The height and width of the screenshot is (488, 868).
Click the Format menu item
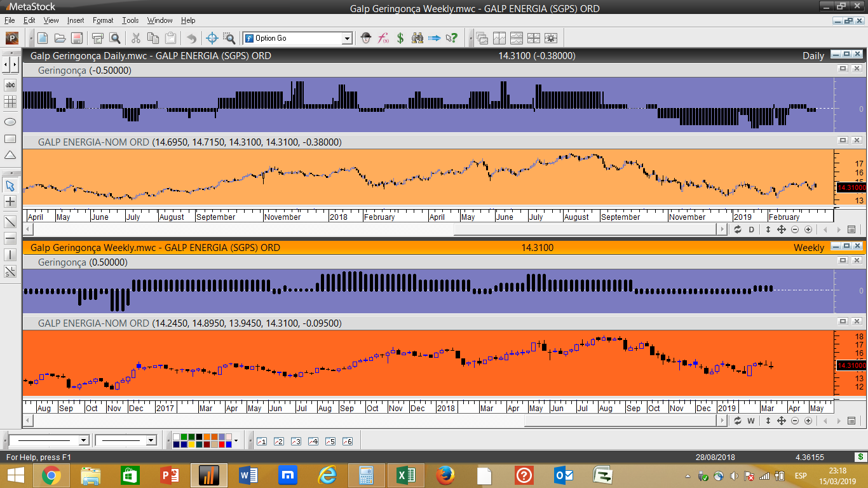[103, 20]
